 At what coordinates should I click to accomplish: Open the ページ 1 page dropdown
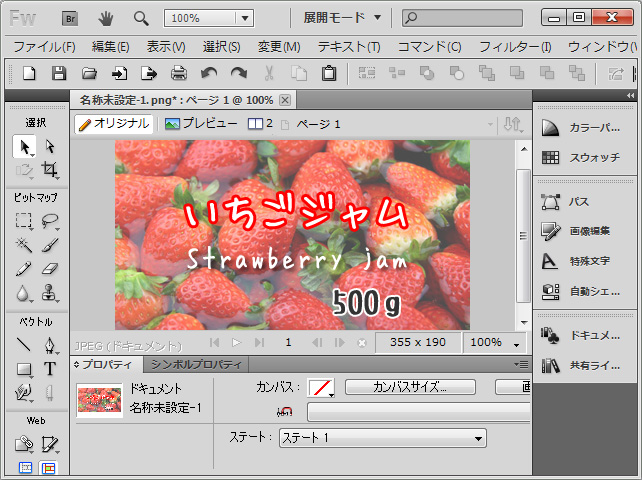tap(490, 124)
